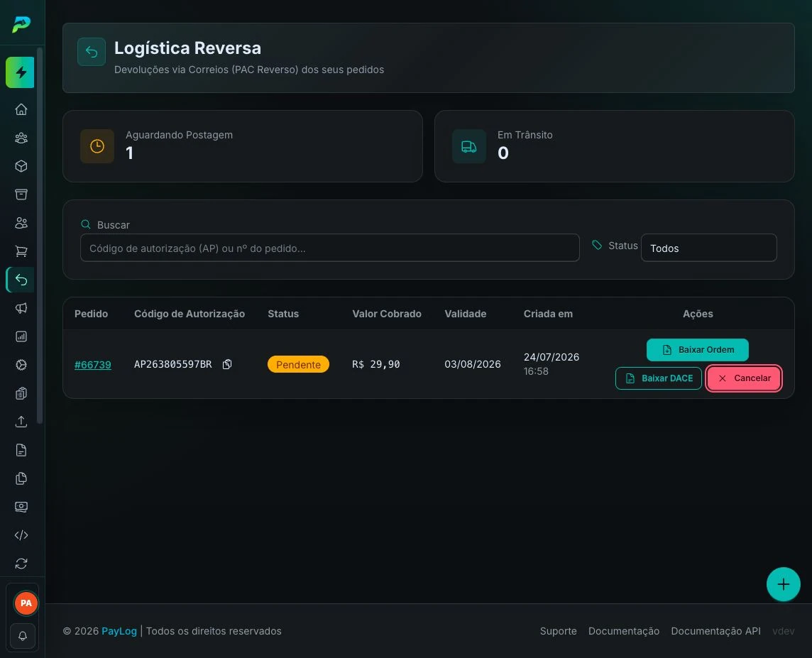
Task: Click the R$ 29,90 value cell
Action: point(376,364)
